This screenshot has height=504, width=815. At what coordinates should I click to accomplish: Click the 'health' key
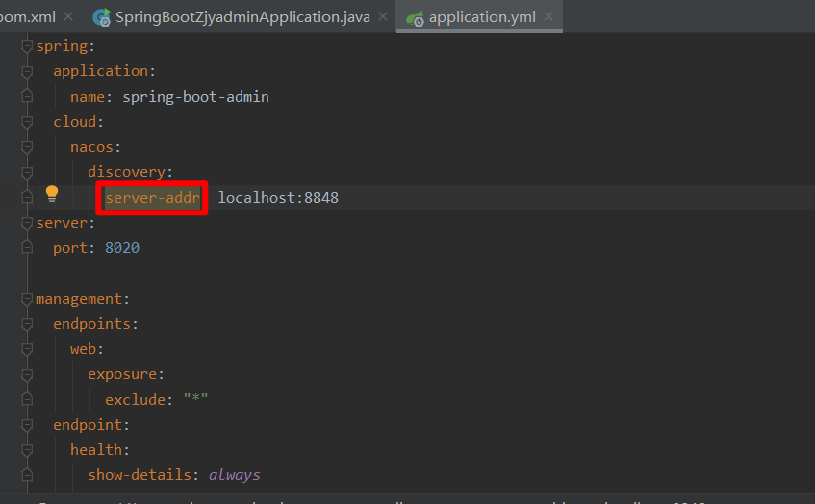click(x=96, y=450)
